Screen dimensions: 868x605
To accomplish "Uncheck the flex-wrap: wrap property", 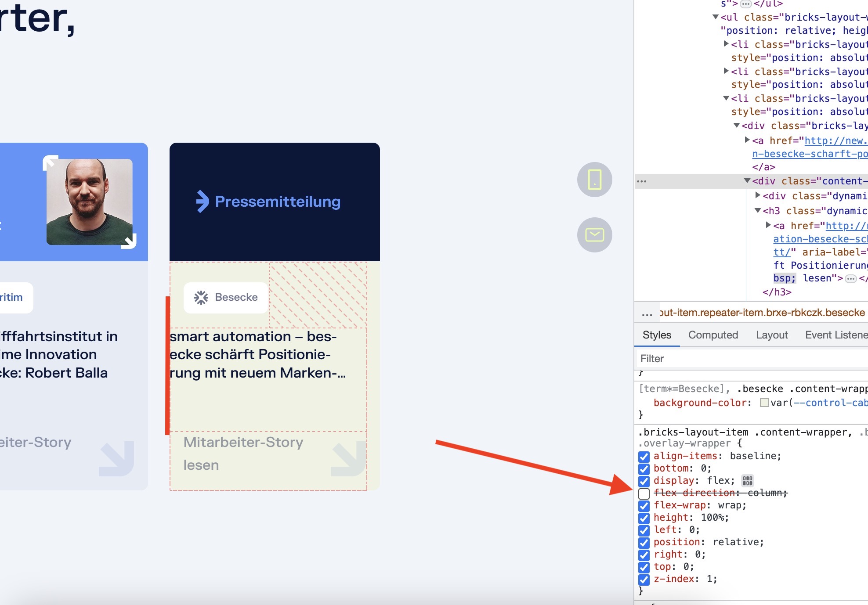I will 644,506.
